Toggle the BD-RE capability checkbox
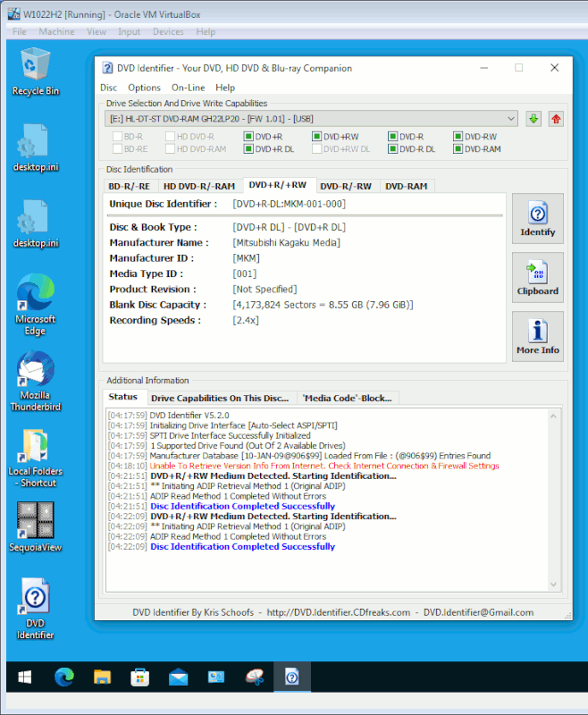588x715 pixels. coord(117,148)
